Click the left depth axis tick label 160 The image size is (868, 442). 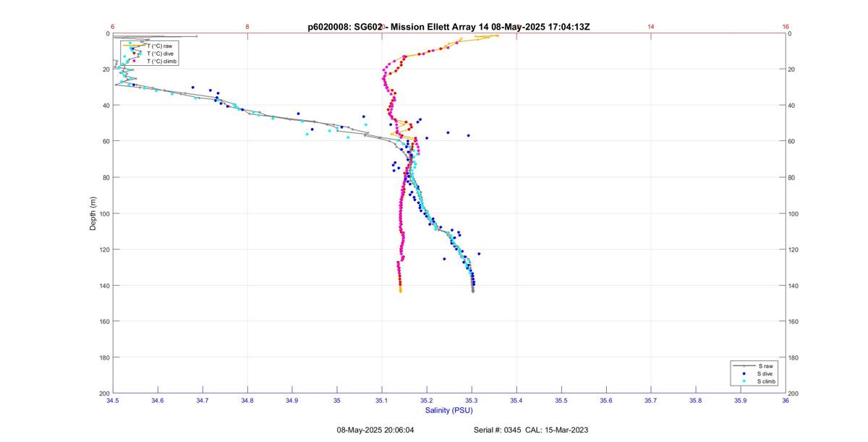click(x=103, y=321)
